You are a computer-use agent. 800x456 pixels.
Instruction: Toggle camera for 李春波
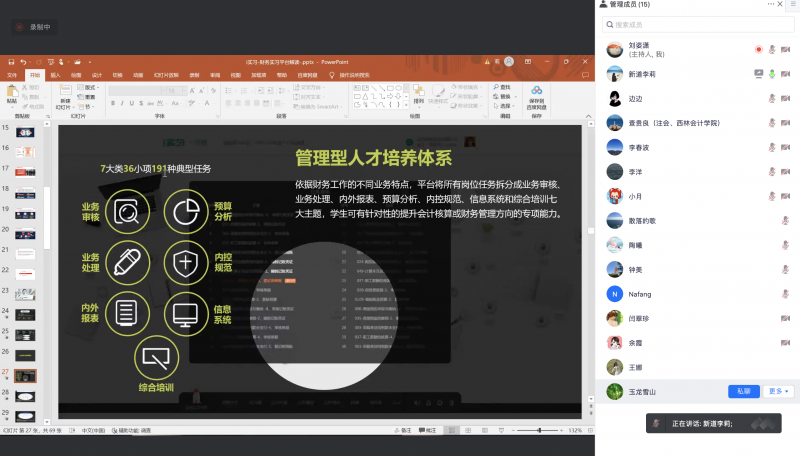point(786,147)
